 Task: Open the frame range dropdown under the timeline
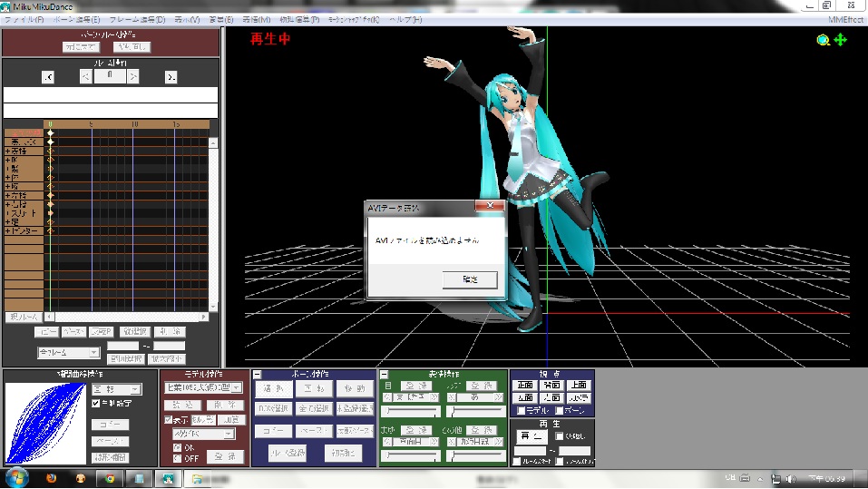pos(69,352)
